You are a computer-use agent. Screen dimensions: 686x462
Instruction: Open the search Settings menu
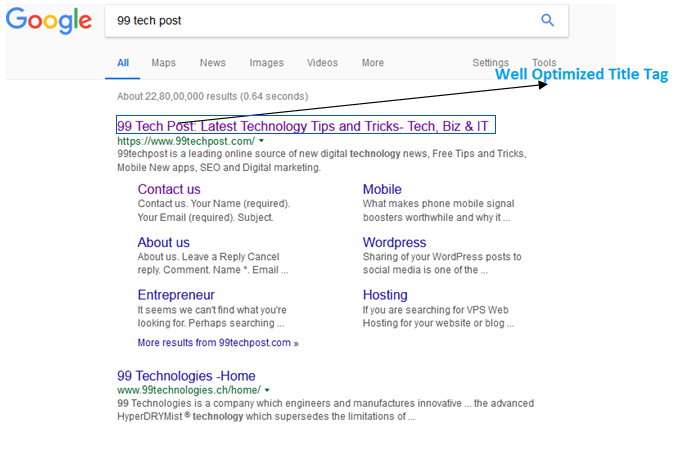click(490, 63)
